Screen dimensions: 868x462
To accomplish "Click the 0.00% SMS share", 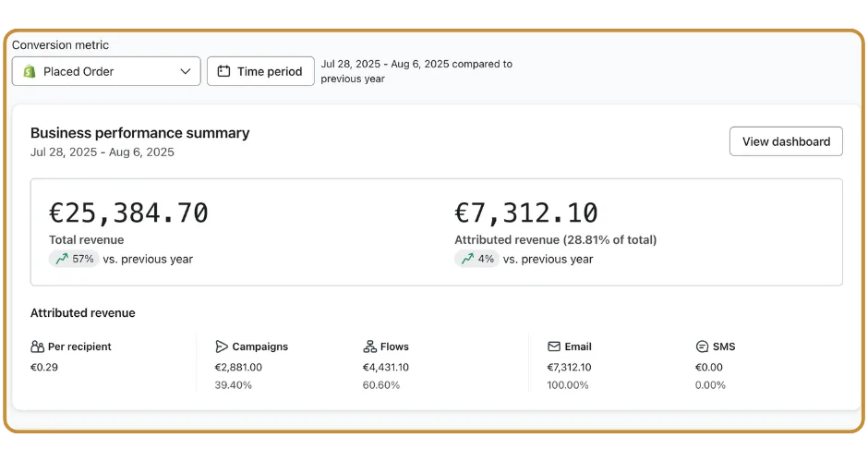I will pos(710,385).
